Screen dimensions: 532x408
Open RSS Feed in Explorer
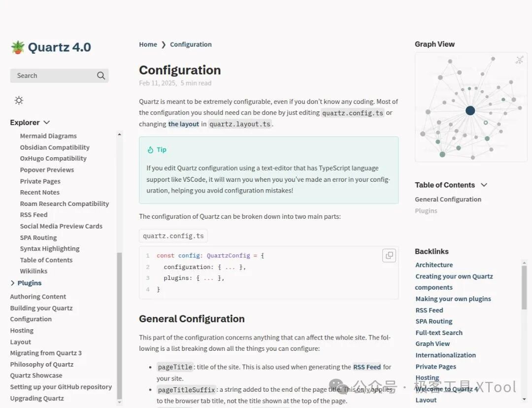click(33, 215)
